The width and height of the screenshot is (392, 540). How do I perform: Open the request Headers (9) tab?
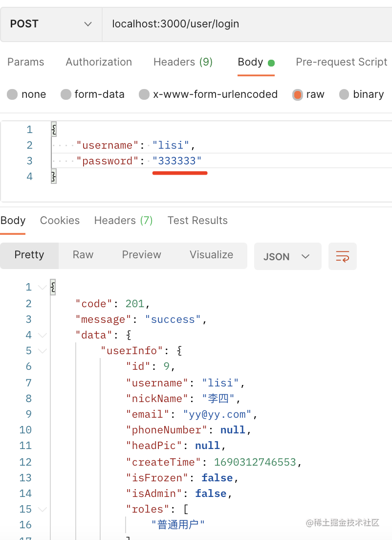click(183, 62)
